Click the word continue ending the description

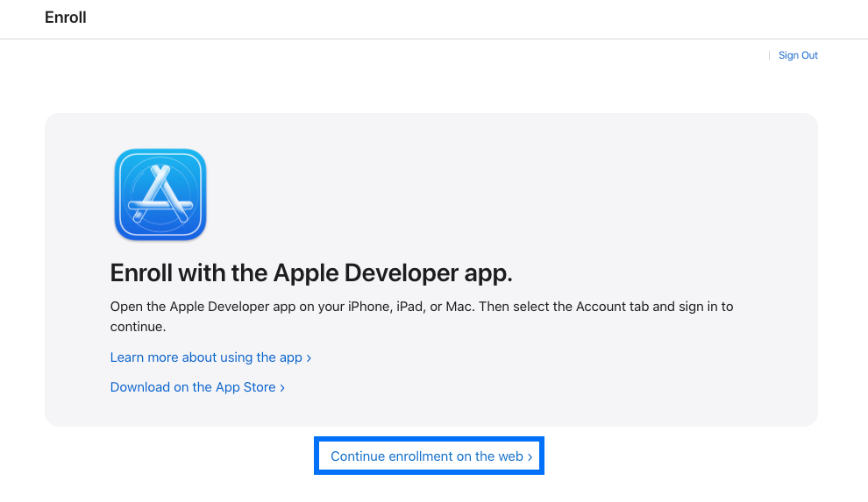pyautogui.click(x=138, y=327)
